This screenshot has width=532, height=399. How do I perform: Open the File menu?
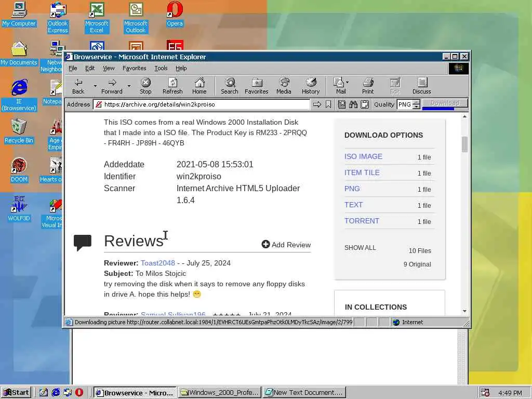click(73, 68)
